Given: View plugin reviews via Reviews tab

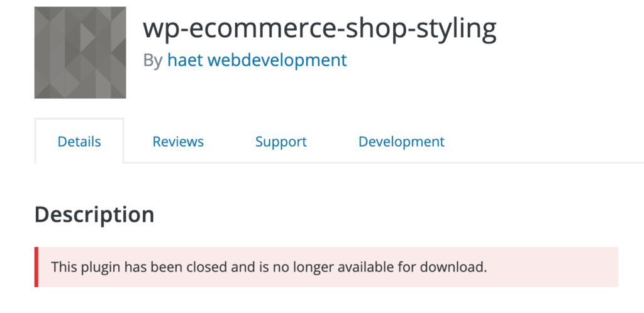Looking at the screenshot, I should [178, 142].
